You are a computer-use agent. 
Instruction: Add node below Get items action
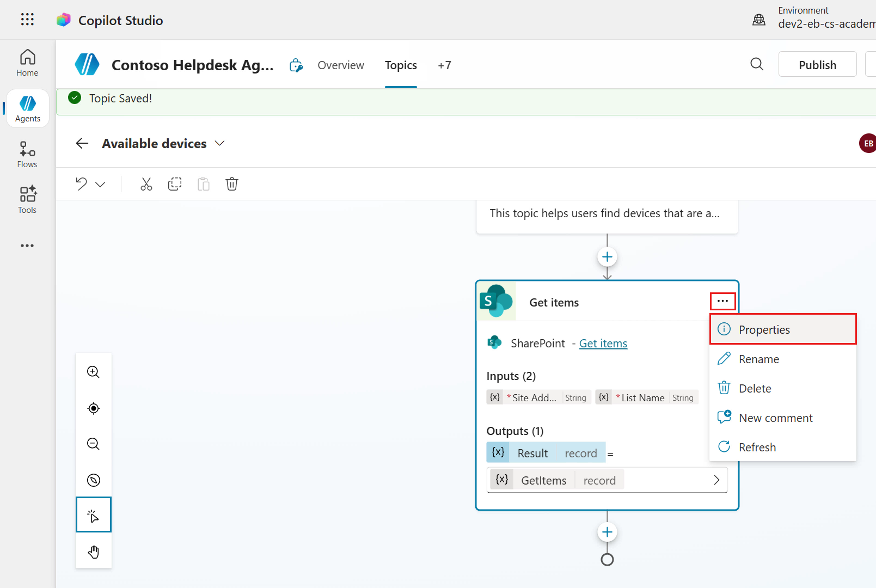607,532
